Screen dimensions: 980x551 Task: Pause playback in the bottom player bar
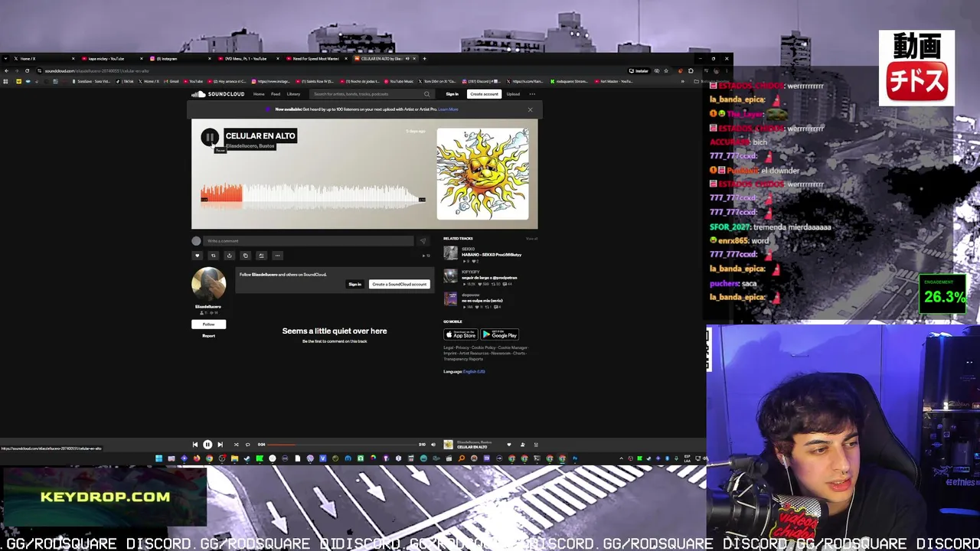(x=207, y=445)
